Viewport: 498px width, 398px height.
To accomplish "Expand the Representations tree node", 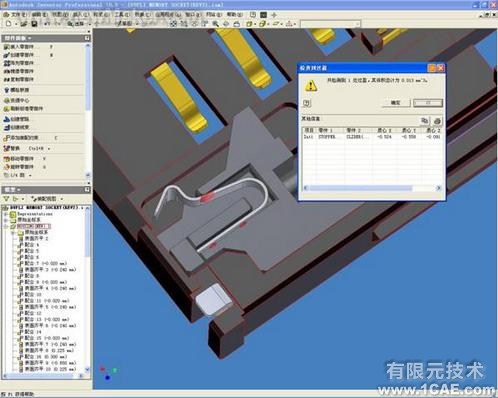I will 5,214.
